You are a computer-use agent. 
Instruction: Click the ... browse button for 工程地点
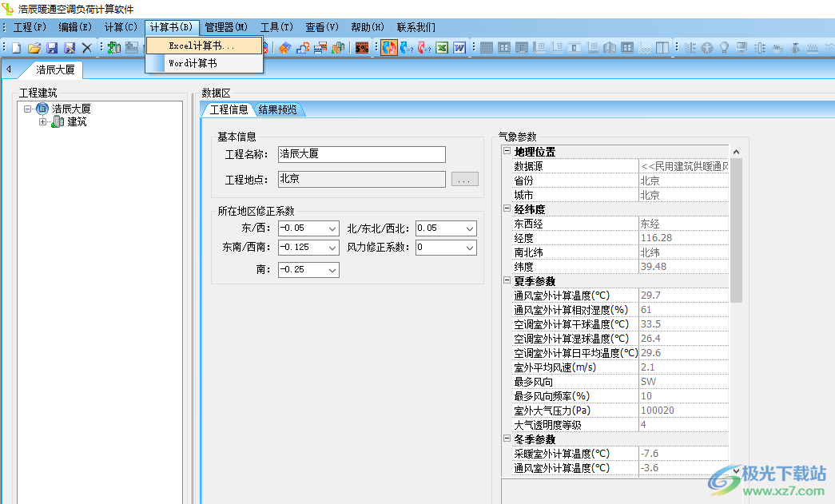464,180
